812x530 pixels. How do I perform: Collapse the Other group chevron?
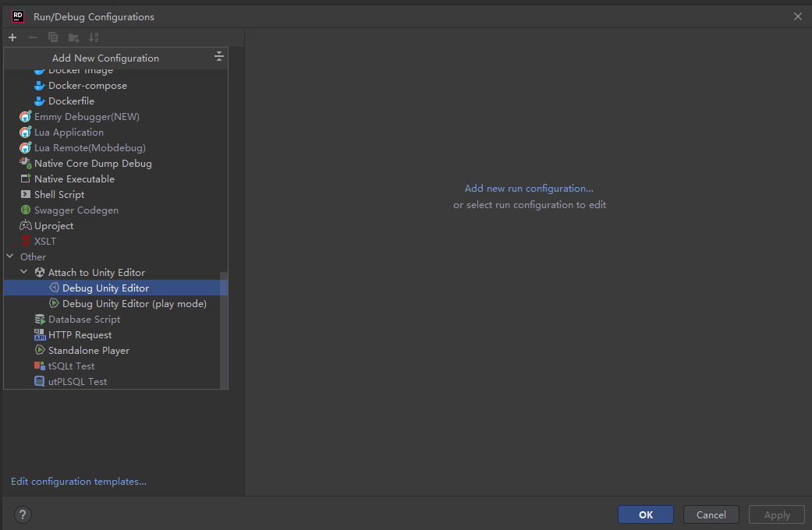point(10,256)
